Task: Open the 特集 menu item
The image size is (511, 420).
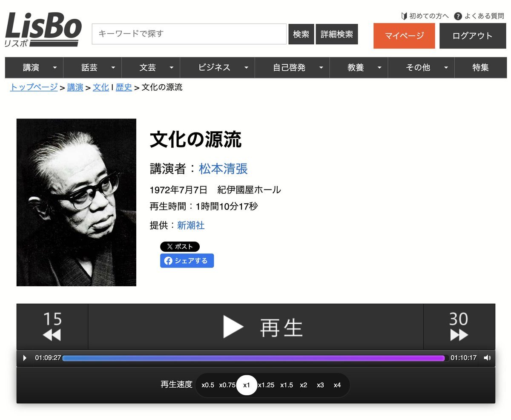Action: tap(480, 67)
